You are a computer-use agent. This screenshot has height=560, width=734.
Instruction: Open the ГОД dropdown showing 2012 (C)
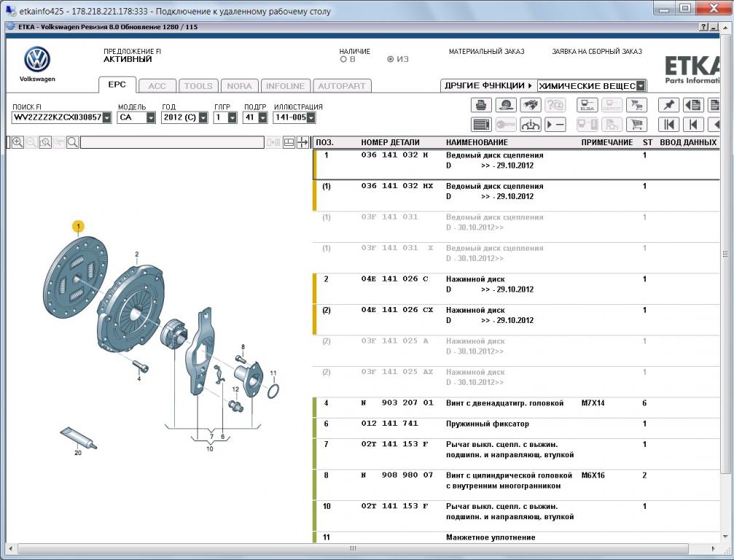(203, 117)
